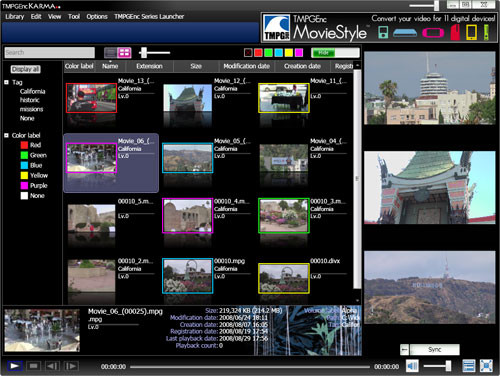Viewport: 500px width, 376px height.
Task: Click the playback seek bar
Action: click(250, 367)
